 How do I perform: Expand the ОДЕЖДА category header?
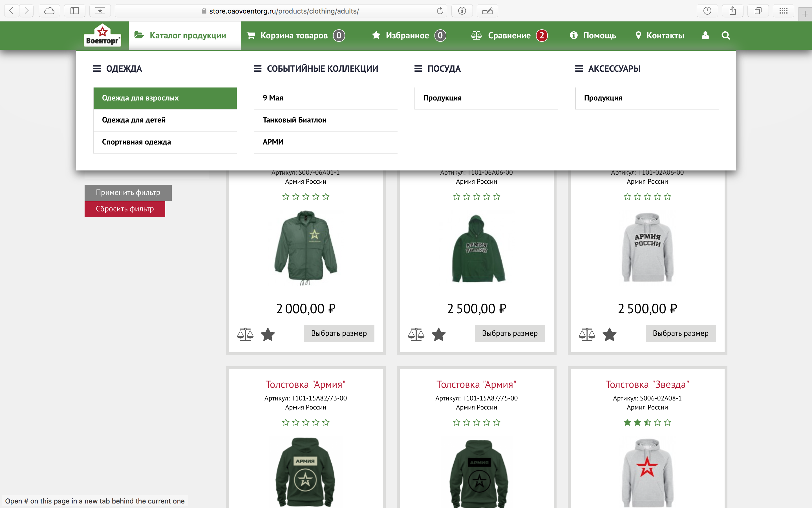tap(118, 69)
